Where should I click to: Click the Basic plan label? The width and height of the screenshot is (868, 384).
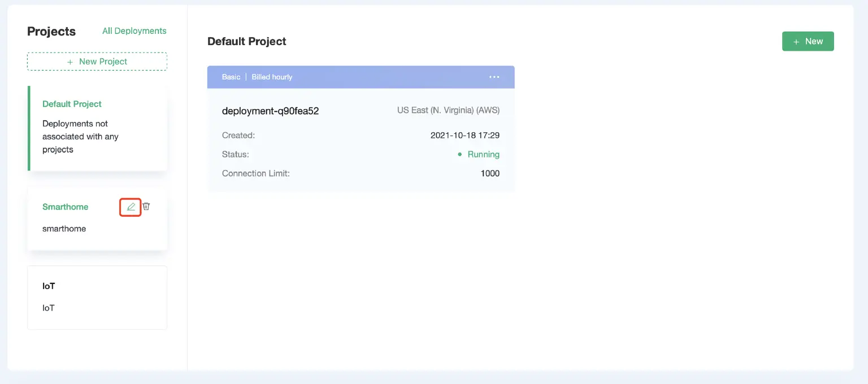231,77
